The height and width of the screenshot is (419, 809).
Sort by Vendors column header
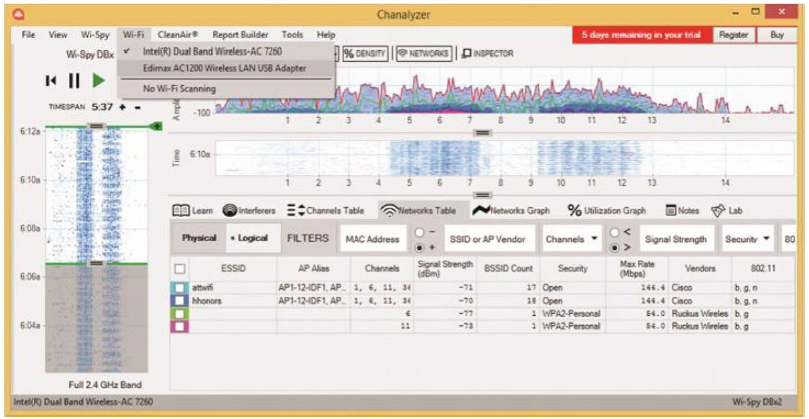699,268
